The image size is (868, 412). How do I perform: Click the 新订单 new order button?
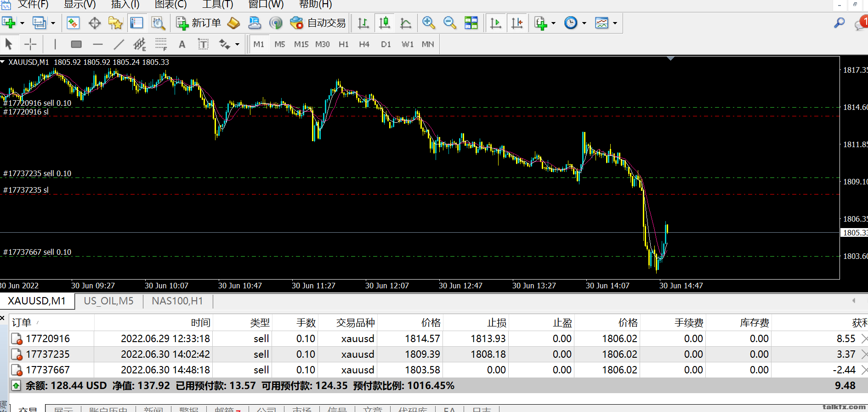pyautogui.click(x=199, y=23)
